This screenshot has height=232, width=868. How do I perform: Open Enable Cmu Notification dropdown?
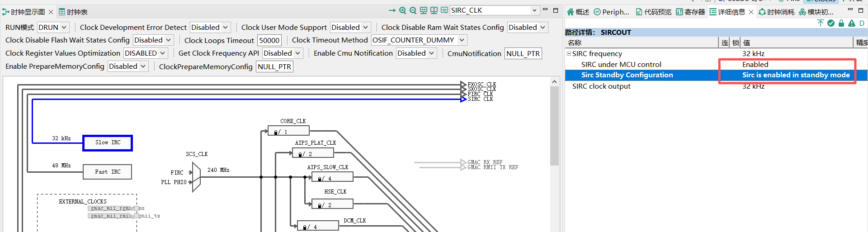(416, 53)
